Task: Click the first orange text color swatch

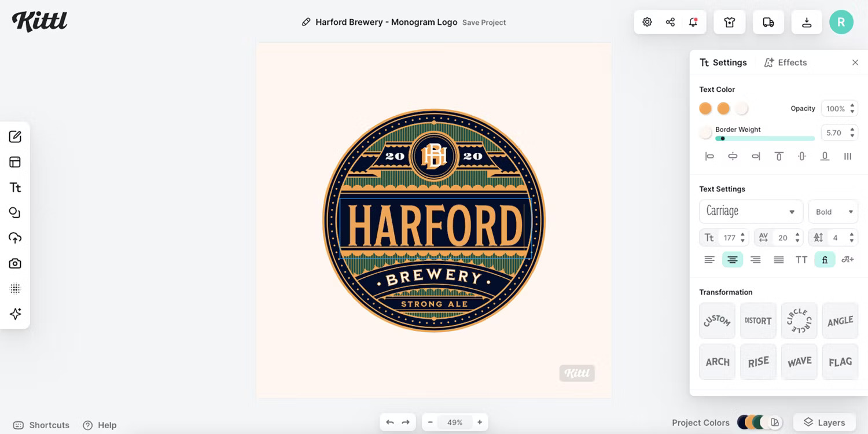Action: pyautogui.click(x=705, y=108)
